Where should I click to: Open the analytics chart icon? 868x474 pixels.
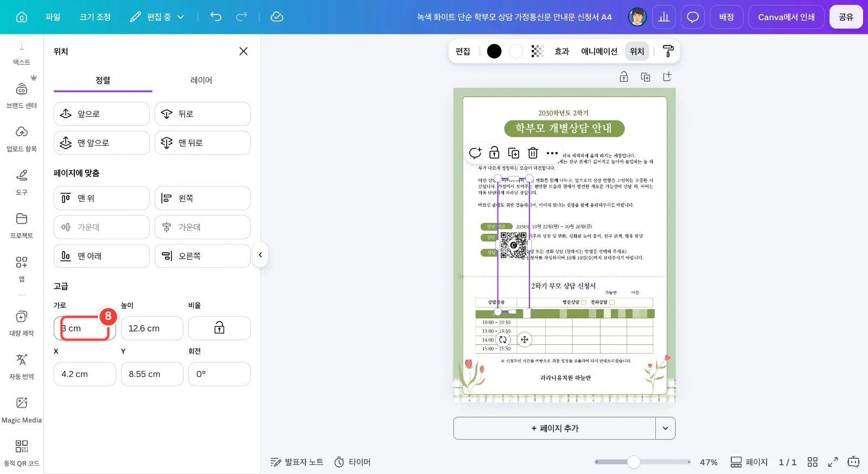tap(664, 17)
